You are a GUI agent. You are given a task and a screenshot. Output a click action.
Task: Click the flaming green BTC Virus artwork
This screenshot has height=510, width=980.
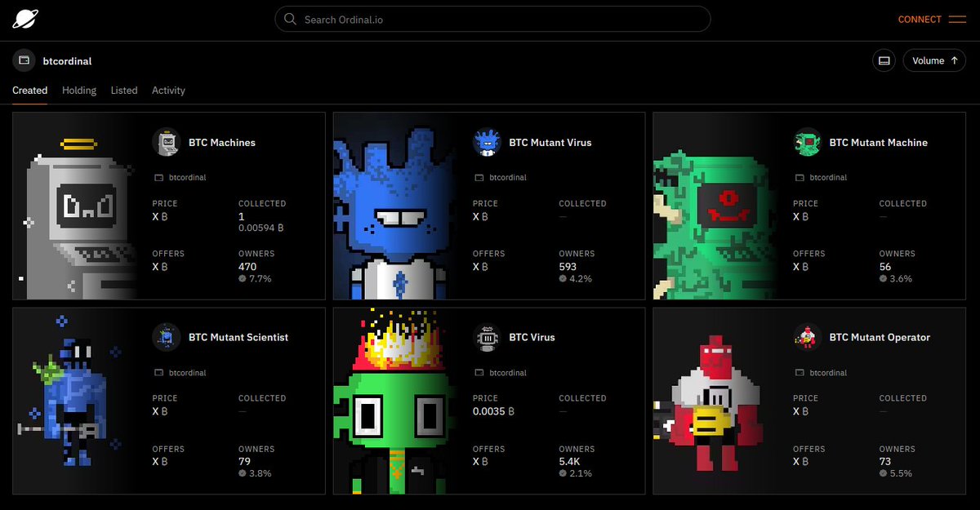point(394,401)
